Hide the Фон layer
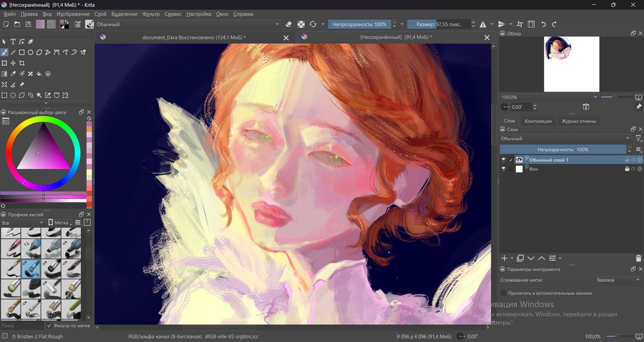 pyautogui.click(x=503, y=169)
